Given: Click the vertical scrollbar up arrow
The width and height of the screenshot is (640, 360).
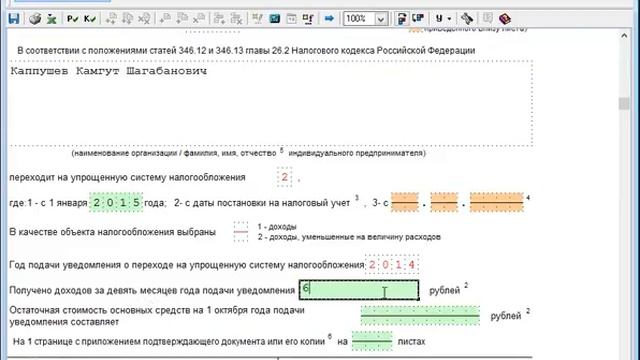Looking at the screenshot, I should click(x=624, y=36).
